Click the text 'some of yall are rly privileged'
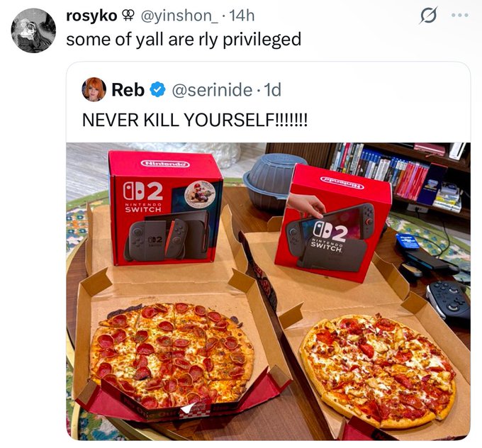 click(184, 40)
